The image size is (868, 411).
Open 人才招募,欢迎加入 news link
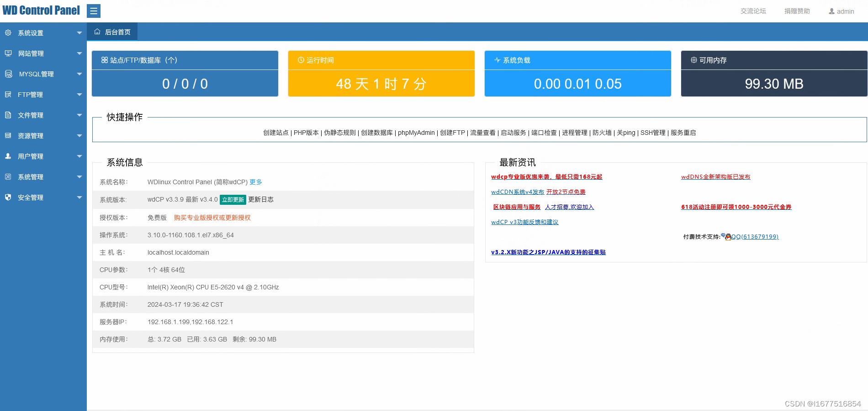(570, 207)
